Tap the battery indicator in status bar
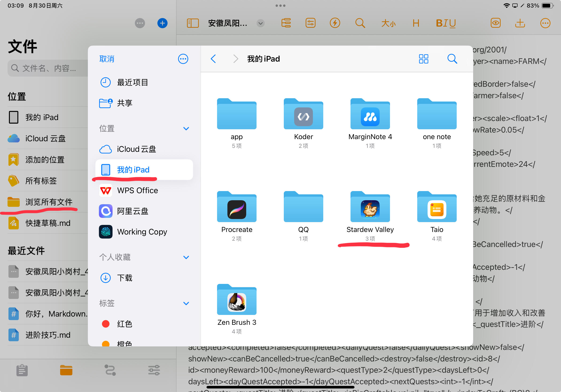Viewport: 561px width, 392px height. 547,5
